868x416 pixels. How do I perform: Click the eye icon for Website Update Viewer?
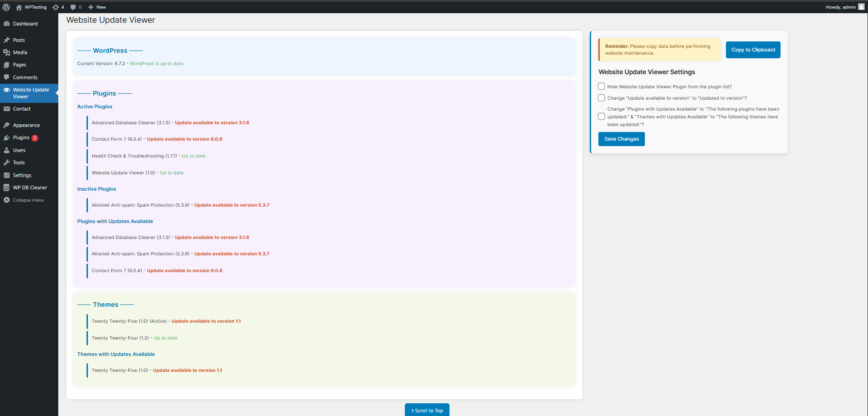pos(6,90)
